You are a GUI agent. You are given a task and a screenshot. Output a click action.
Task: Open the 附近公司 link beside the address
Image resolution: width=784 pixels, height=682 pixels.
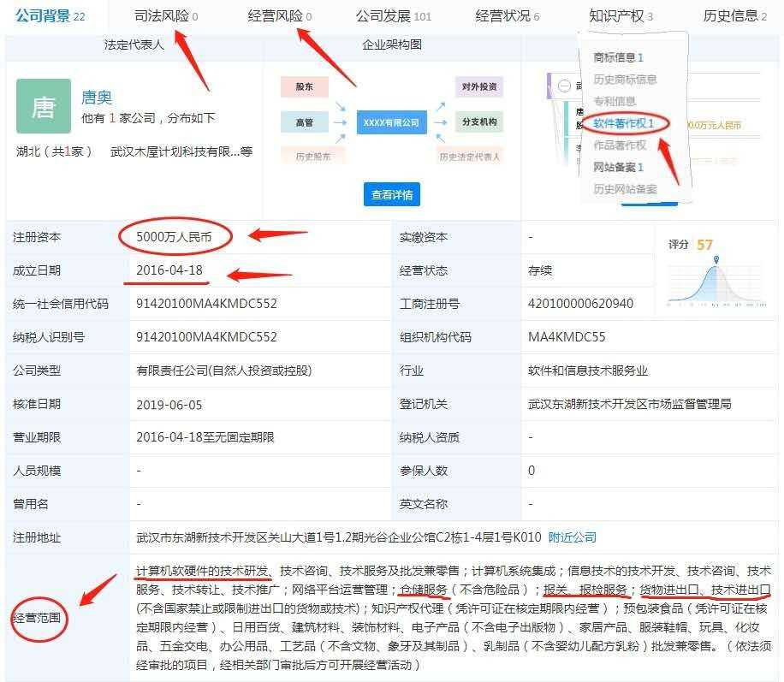573,537
